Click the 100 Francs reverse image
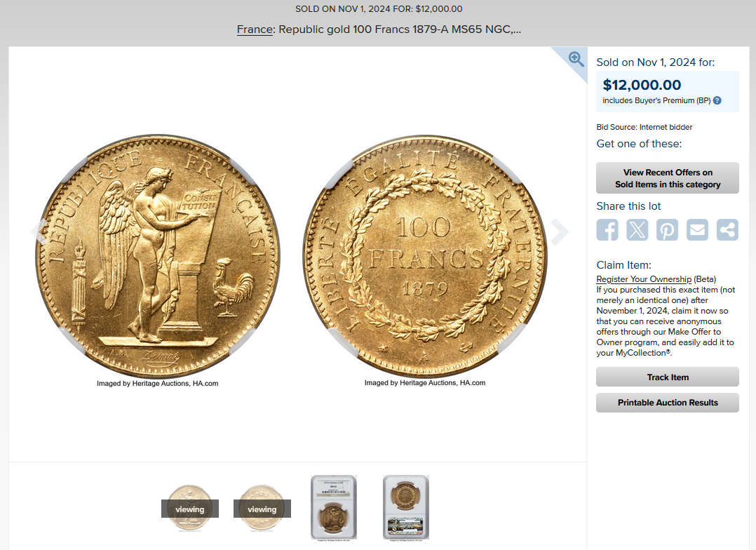Viewport: 756px width, 550px height. click(x=425, y=255)
